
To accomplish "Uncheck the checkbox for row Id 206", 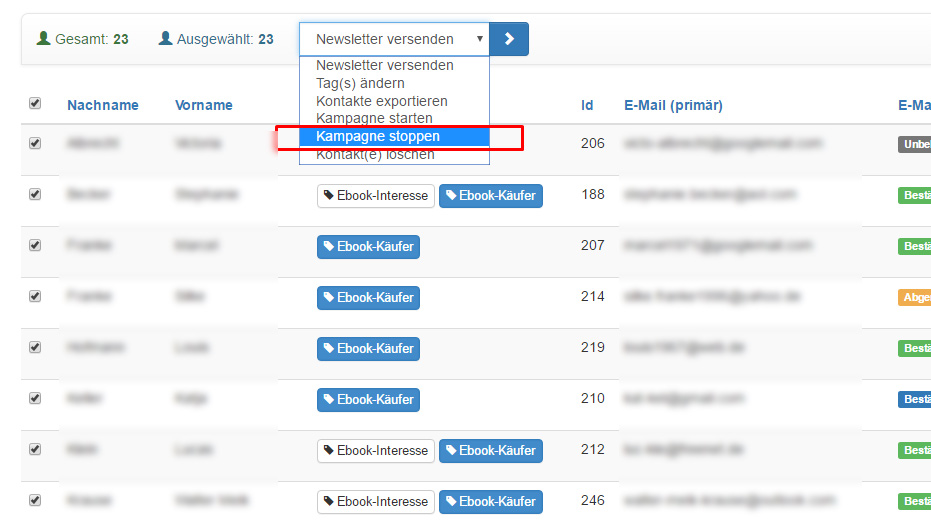I will tap(35, 143).
